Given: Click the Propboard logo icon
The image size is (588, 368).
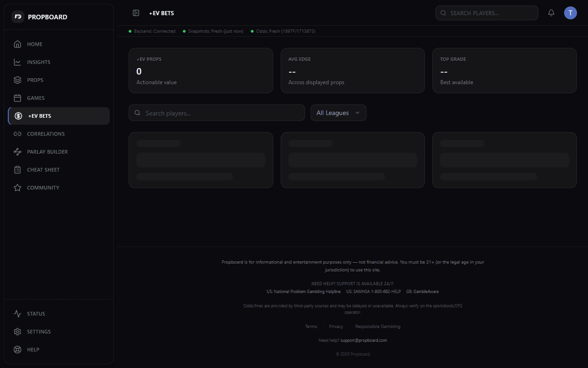Looking at the screenshot, I should [x=17, y=17].
